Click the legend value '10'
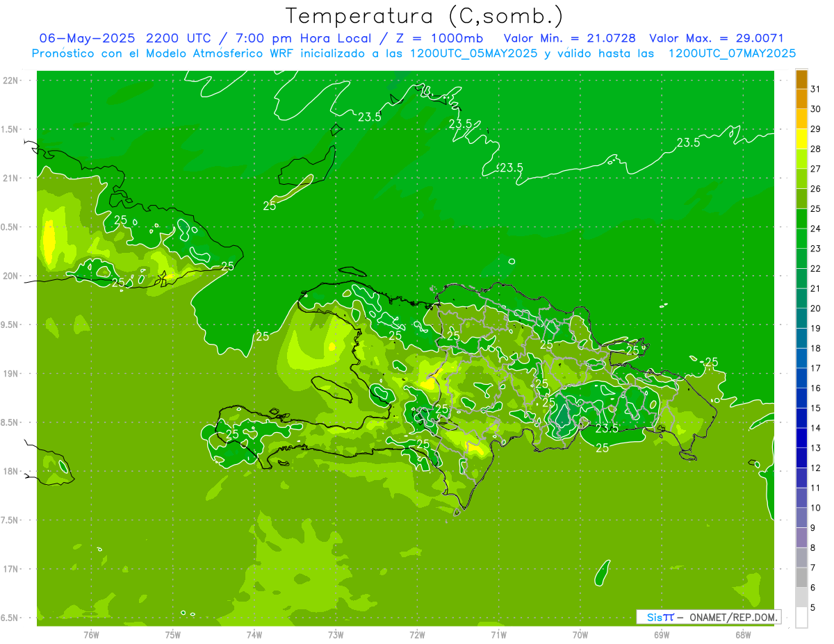Viewport: 834px width, 644px height. (x=816, y=508)
